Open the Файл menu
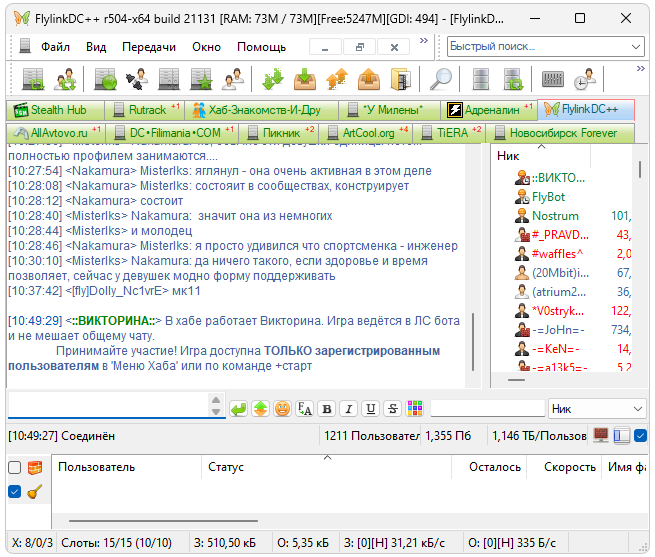The height and width of the screenshot is (557, 655). 55,47
